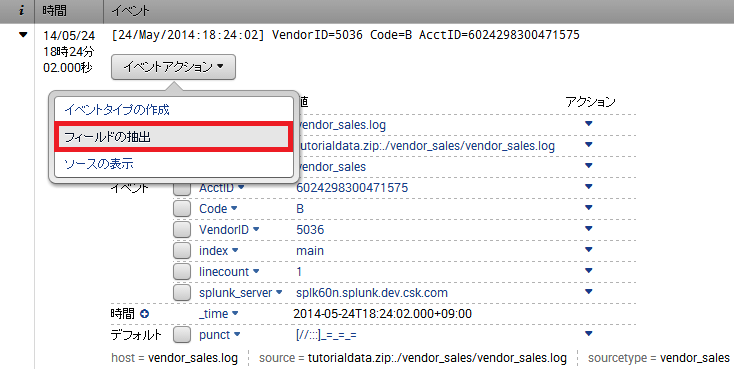Check the VendorID field checkbox
The image size is (734, 369).
(x=182, y=229)
